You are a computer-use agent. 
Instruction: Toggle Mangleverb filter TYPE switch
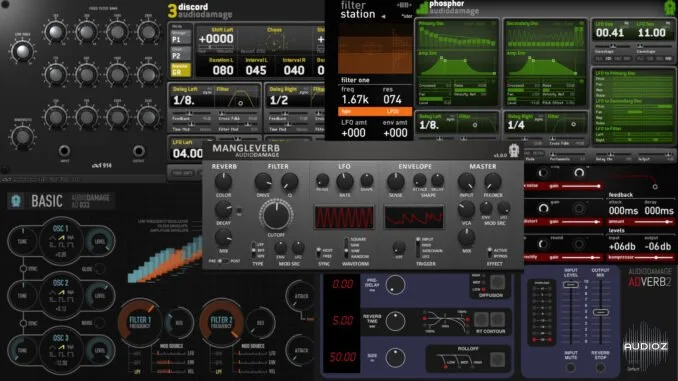pyautogui.click(x=253, y=250)
